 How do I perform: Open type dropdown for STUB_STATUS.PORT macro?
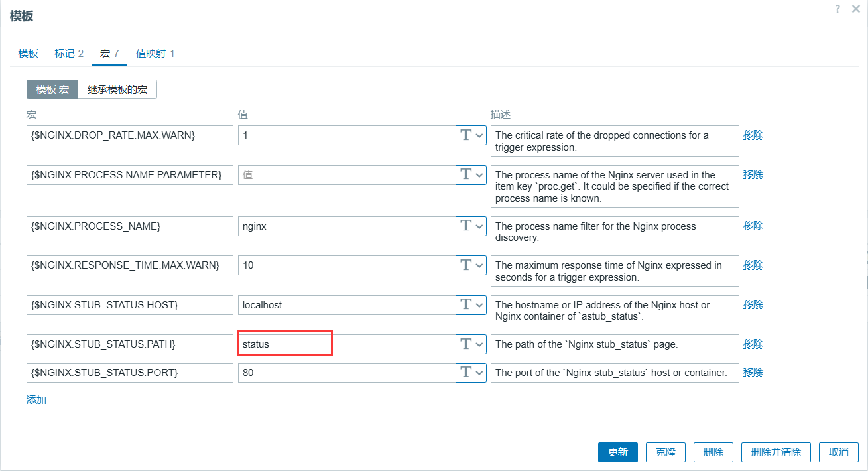[471, 373]
